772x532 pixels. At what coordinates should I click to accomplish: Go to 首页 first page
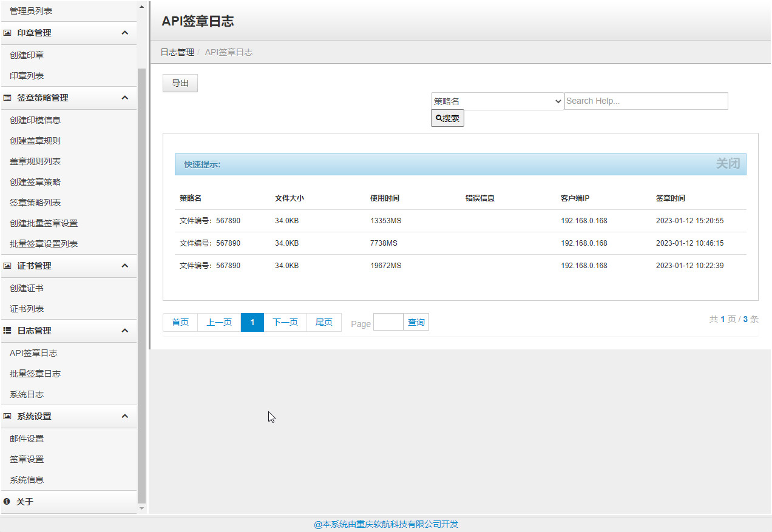pos(180,322)
